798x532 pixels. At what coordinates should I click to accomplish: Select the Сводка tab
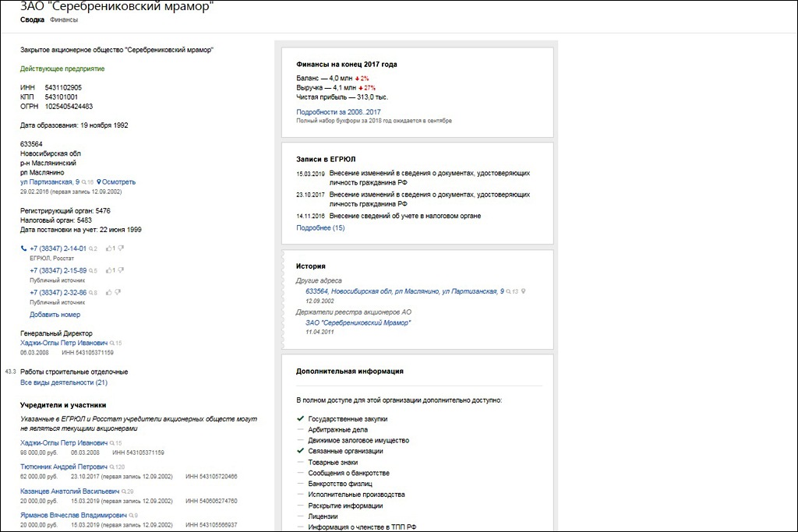tap(32, 19)
